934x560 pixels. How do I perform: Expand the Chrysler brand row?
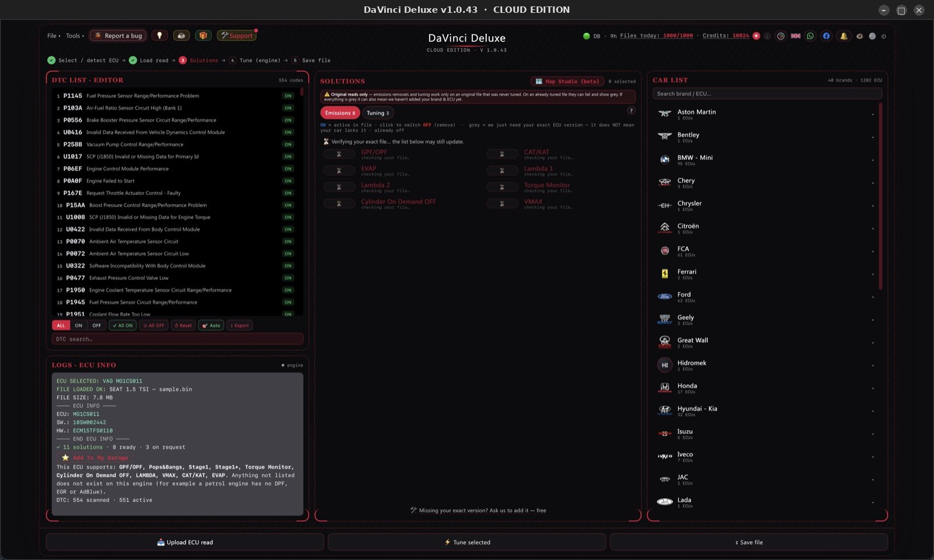[x=766, y=205]
